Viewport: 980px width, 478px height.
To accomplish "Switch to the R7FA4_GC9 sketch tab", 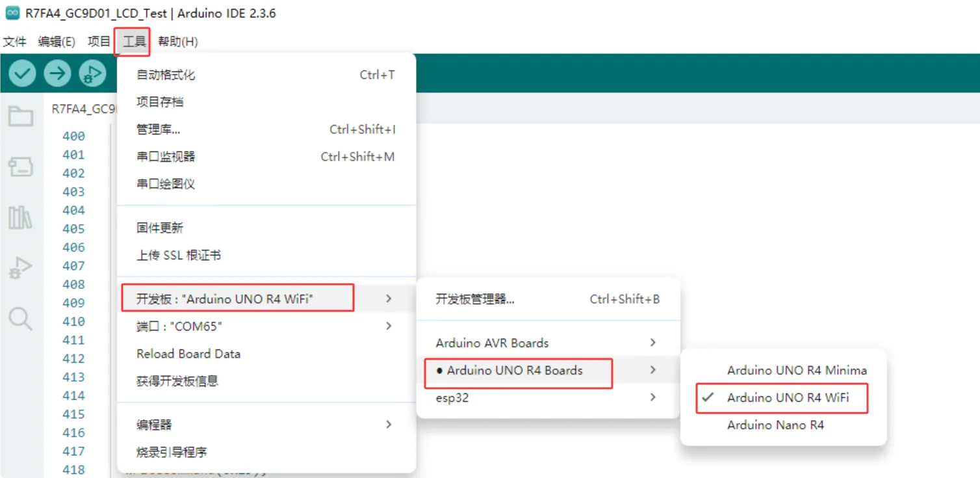I will (83, 109).
